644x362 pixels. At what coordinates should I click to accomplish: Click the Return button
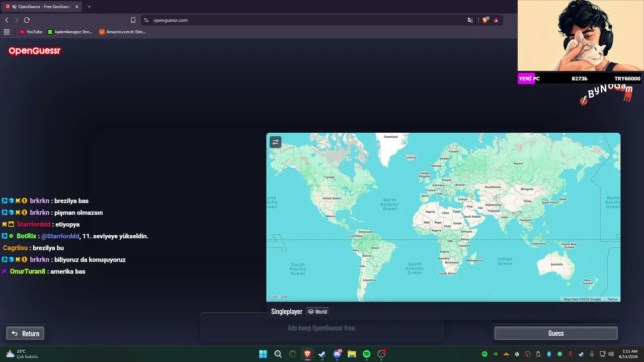[25, 333]
